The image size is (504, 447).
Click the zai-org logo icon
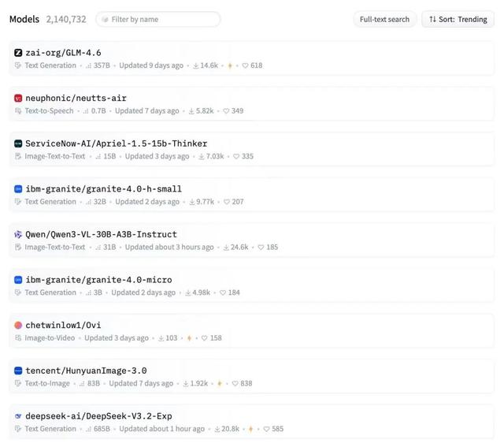(18, 53)
